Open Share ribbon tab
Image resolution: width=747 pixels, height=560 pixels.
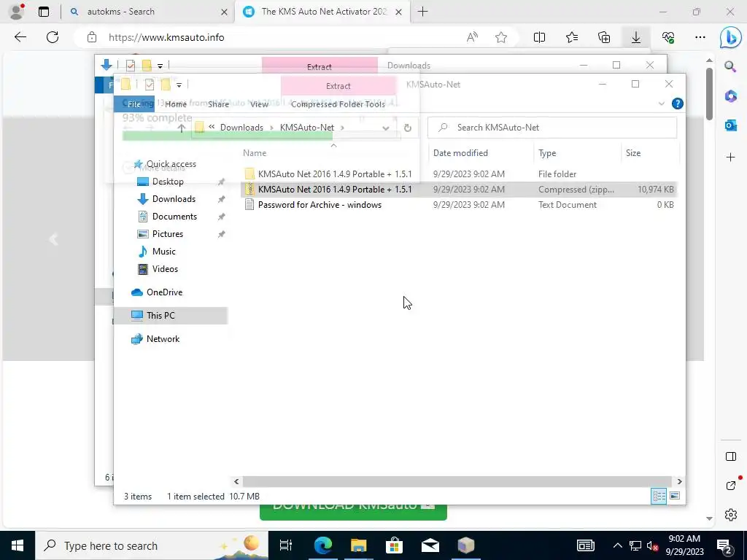[x=218, y=104]
